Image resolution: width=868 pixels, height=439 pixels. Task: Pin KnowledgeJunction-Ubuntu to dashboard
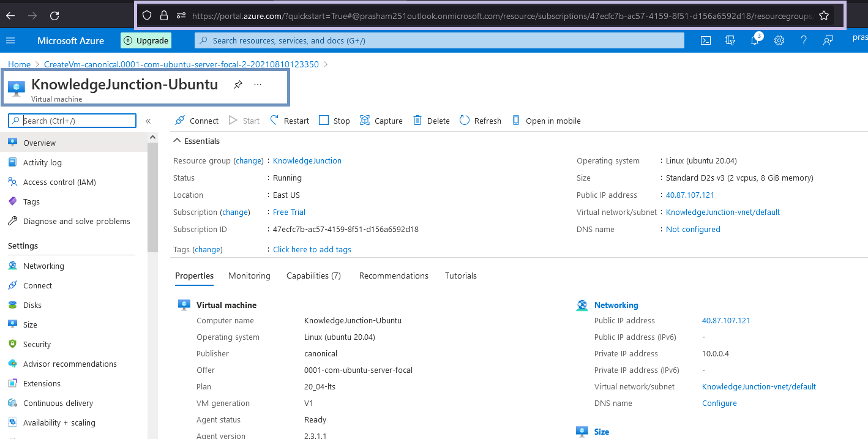click(238, 84)
